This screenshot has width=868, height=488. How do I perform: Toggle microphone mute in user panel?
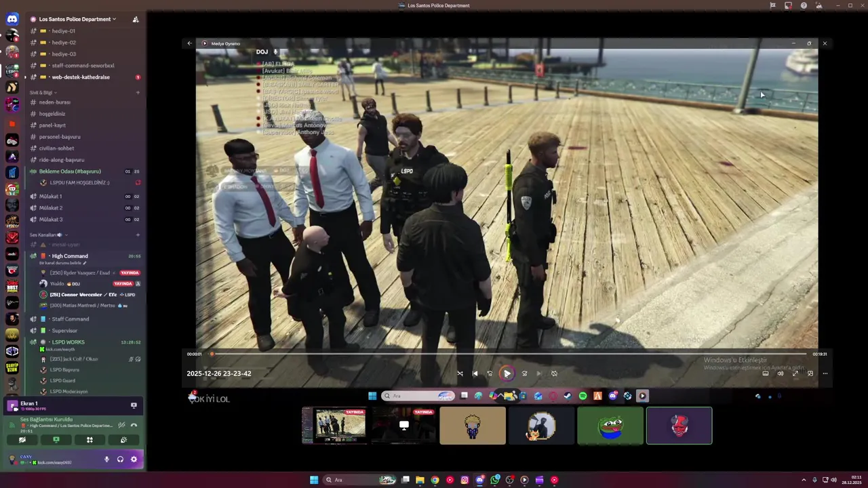tap(106, 460)
